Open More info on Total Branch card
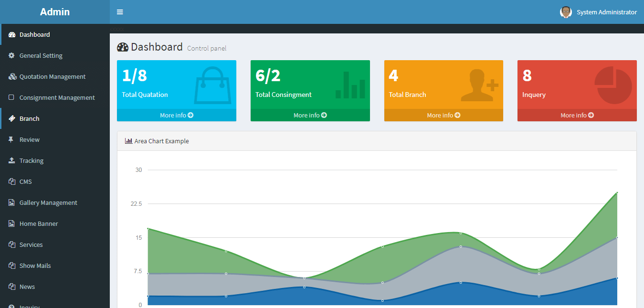Screen dimensions: 644x308 tap(443, 115)
